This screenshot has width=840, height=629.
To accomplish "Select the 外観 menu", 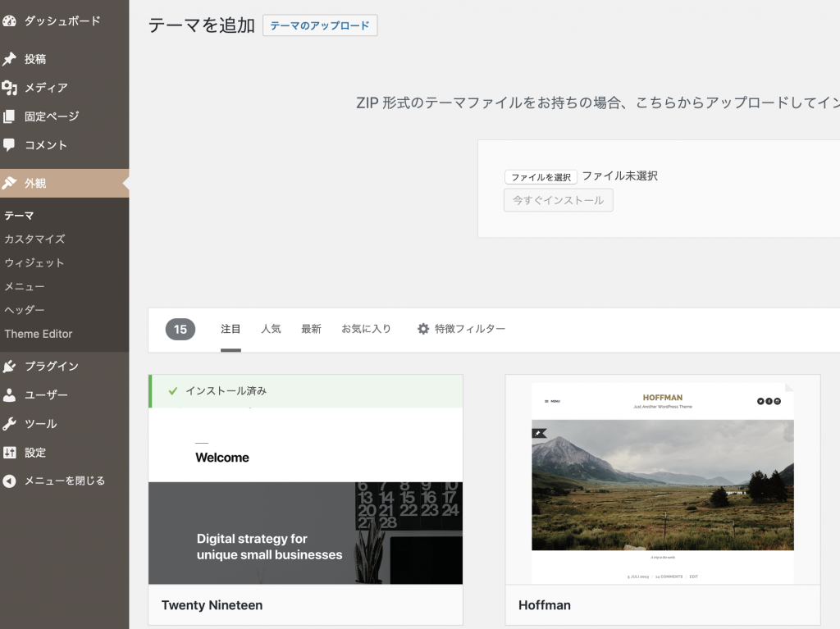I will tap(64, 183).
